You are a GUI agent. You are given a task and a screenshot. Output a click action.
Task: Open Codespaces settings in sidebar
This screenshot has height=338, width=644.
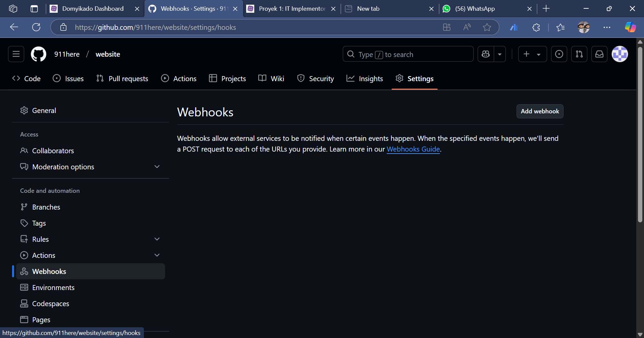[x=91, y=303]
